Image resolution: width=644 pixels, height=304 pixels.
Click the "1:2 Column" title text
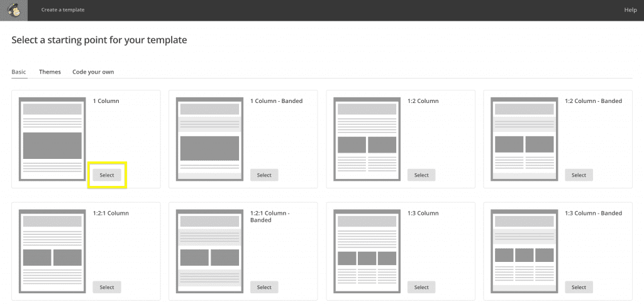click(423, 101)
